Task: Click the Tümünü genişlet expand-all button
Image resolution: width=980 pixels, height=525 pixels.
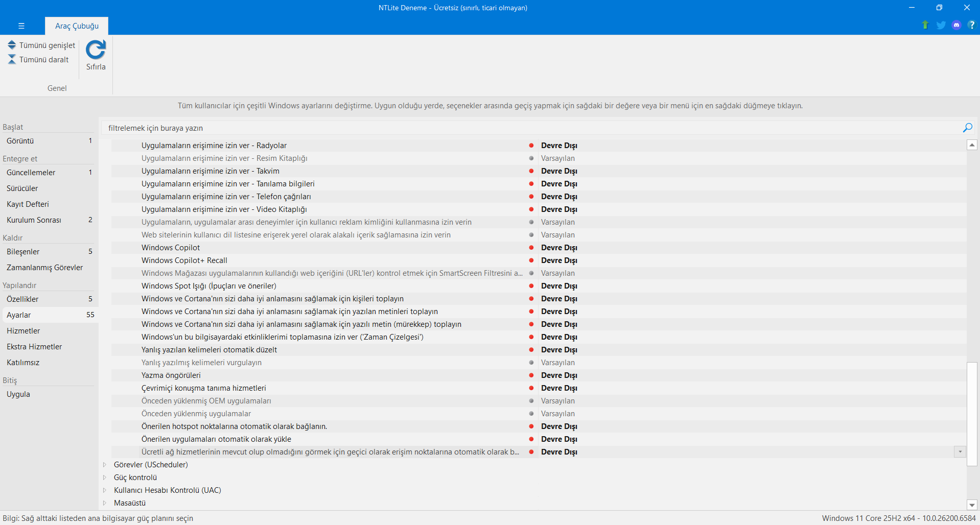Action: point(41,45)
